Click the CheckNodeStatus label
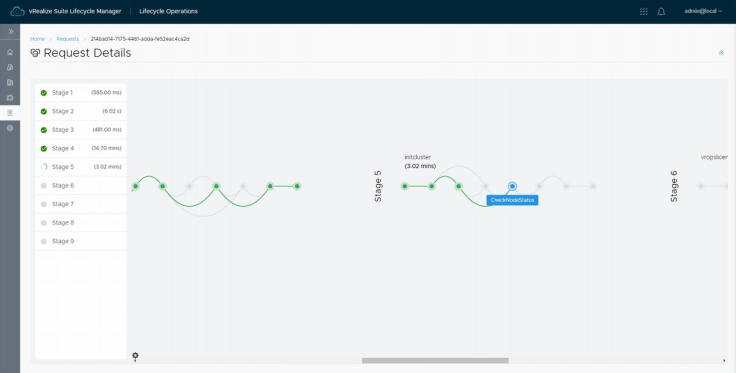The height and width of the screenshot is (373, 736). pos(512,200)
